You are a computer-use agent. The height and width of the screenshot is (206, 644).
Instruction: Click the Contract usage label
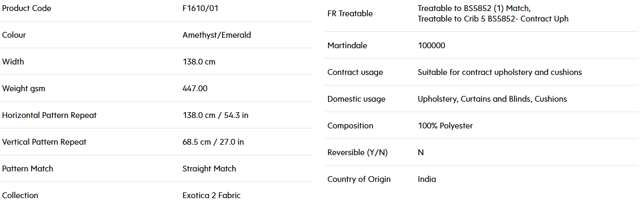pos(355,72)
